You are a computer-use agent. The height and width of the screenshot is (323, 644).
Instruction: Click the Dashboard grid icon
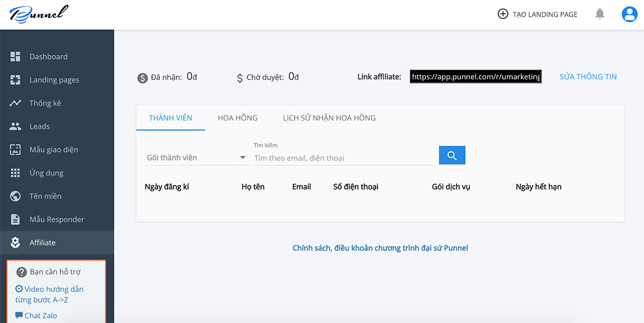pos(15,57)
